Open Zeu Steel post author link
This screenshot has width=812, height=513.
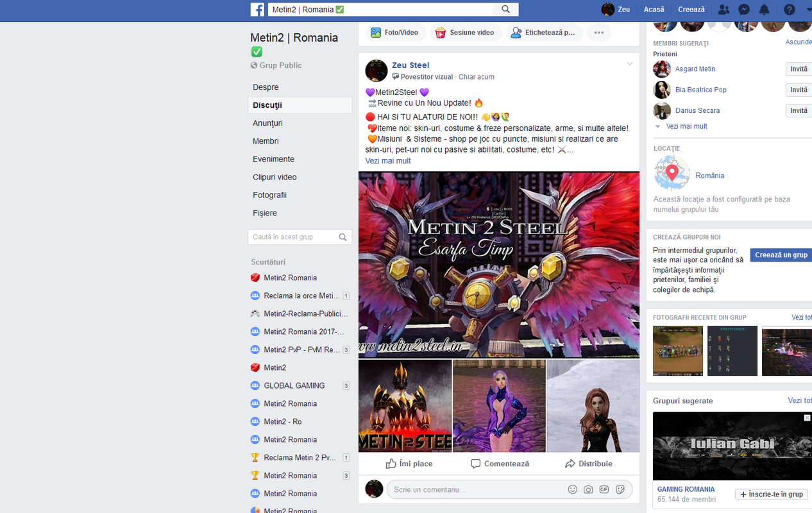click(410, 65)
